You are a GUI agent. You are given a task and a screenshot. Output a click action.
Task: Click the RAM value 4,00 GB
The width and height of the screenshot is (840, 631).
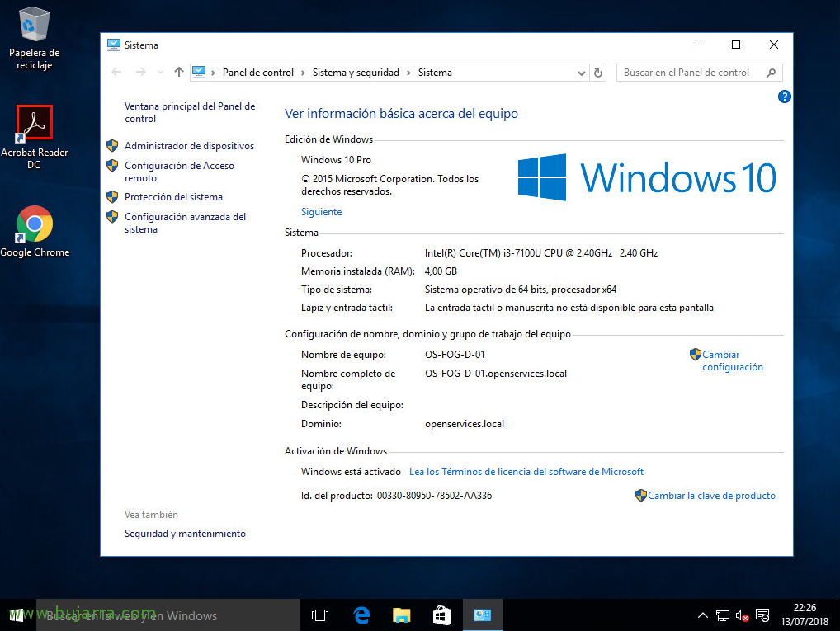(441, 271)
